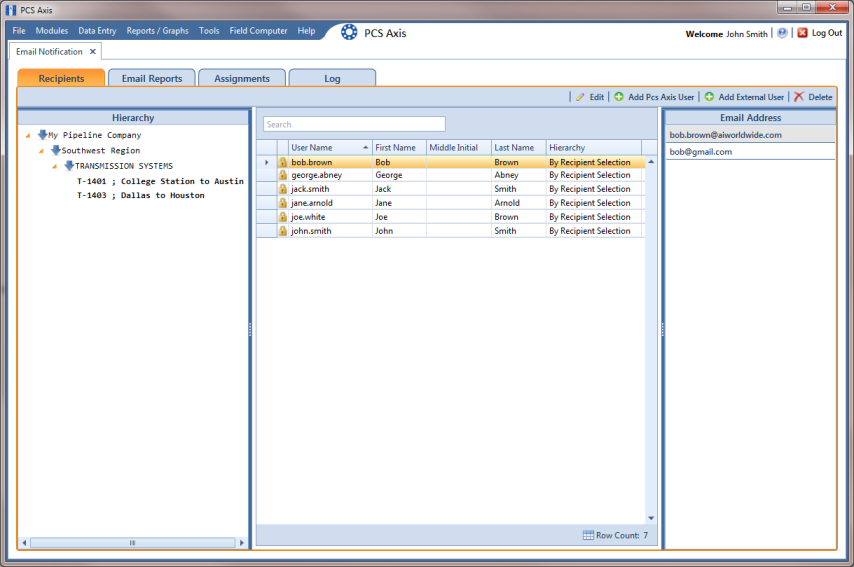This screenshot has width=854, height=567.
Task: Click Add External User
Action: (x=751, y=97)
